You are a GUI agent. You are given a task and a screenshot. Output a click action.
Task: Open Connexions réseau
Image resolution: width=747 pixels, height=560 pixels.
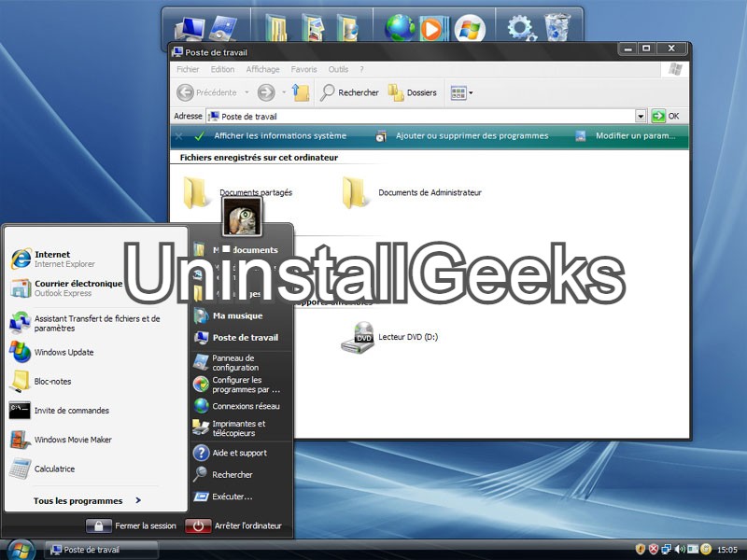237,406
